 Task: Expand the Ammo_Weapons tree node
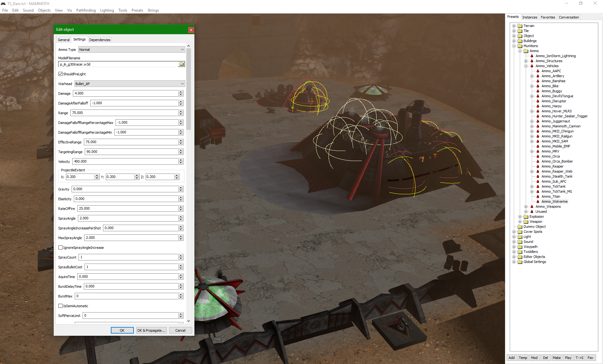tap(526, 206)
